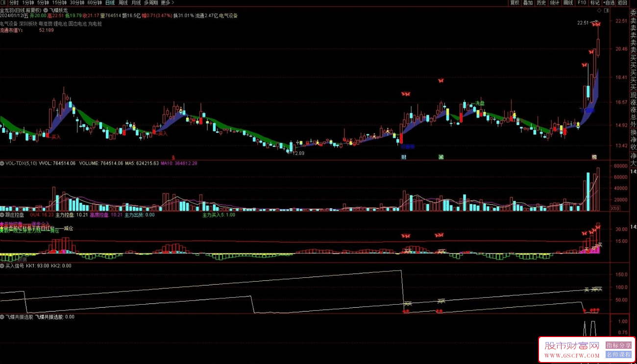Screen dimensions: 637x364
Task: Click the 主力买入5: 1.00 readout
Action: (219, 215)
